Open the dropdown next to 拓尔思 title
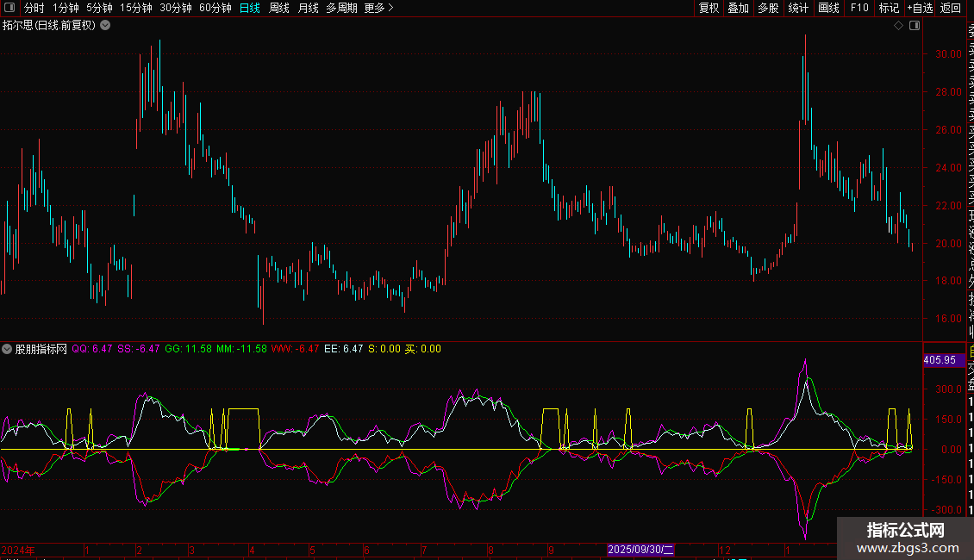974x560 pixels. 105,26
